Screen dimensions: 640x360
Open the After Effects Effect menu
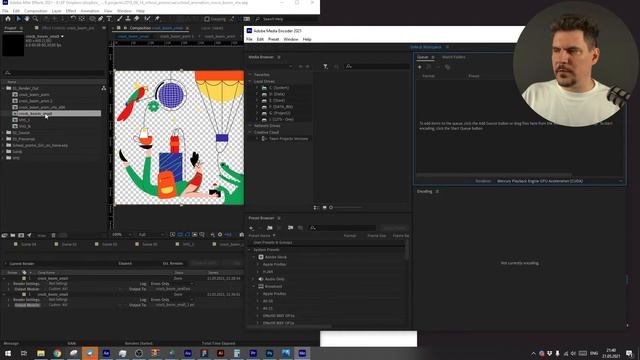(71, 11)
